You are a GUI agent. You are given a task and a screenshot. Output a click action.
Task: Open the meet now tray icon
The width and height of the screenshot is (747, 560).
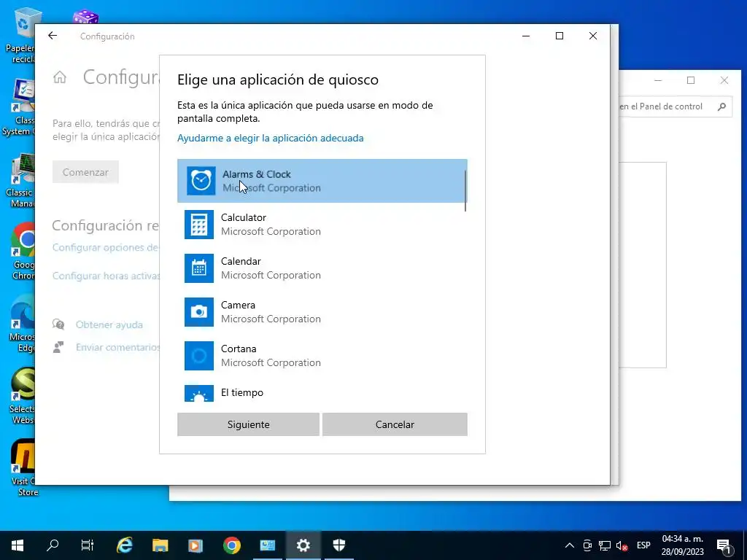[x=587, y=545]
